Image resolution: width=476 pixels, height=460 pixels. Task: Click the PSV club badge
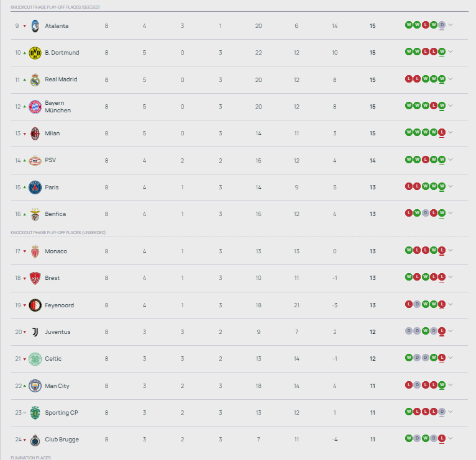35,160
